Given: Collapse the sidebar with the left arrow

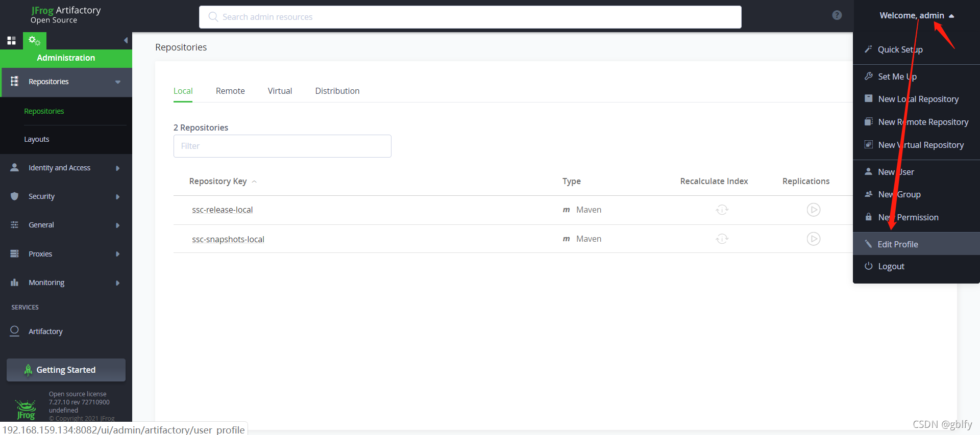Looking at the screenshot, I should (x=126, y=40).
